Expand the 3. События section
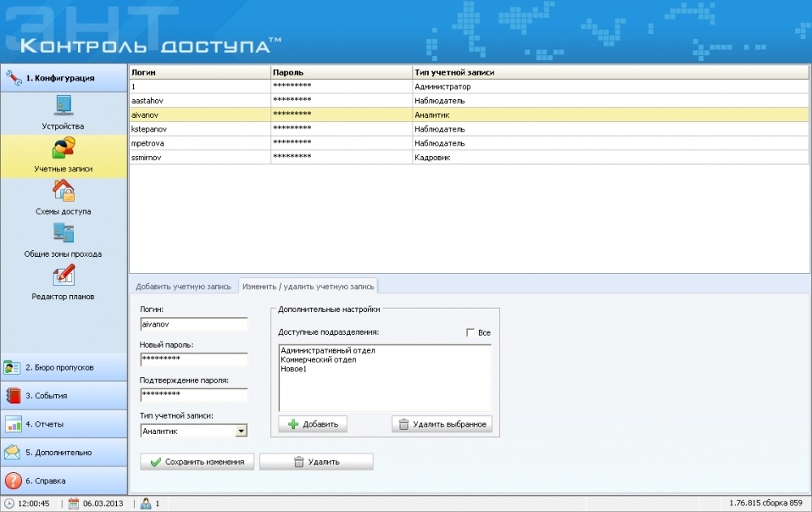Screen dimensions: 812x512 (63, 396)
